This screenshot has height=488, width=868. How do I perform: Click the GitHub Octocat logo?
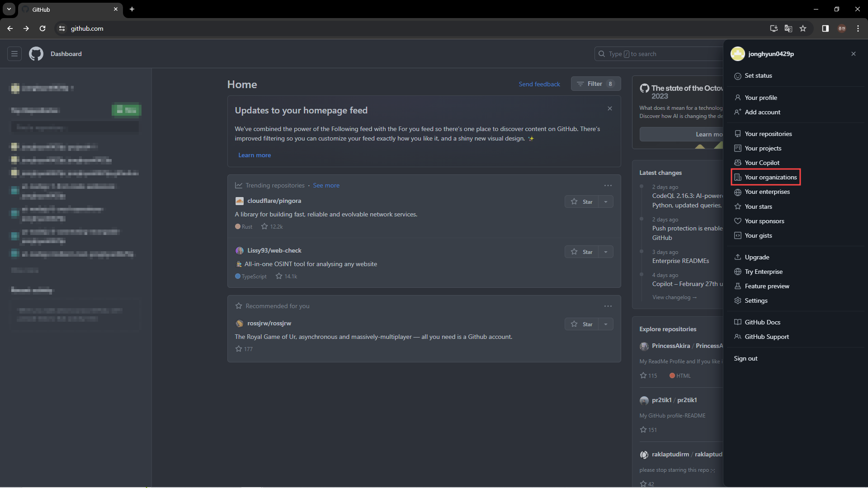pos(36,54)
